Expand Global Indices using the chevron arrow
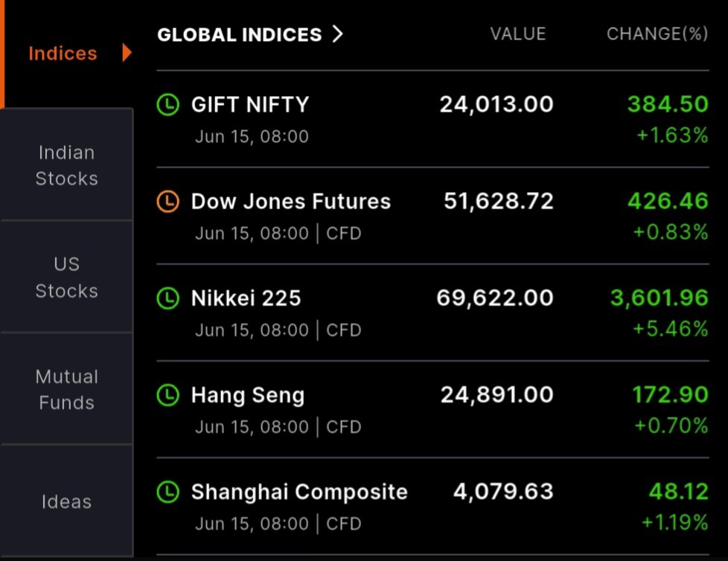 point(337,34)
